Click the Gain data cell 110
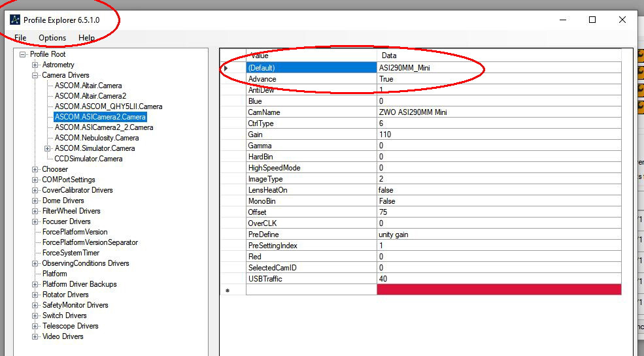 point(499,134)
